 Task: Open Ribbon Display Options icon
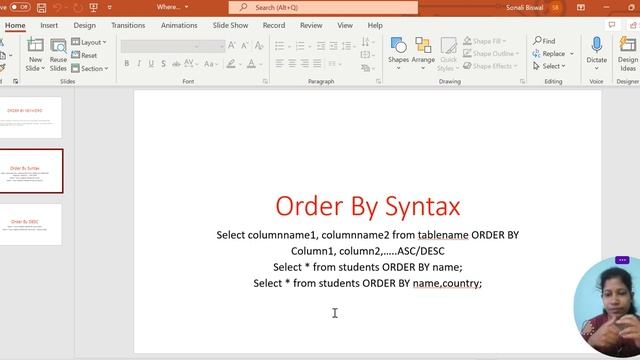(581, 7)
